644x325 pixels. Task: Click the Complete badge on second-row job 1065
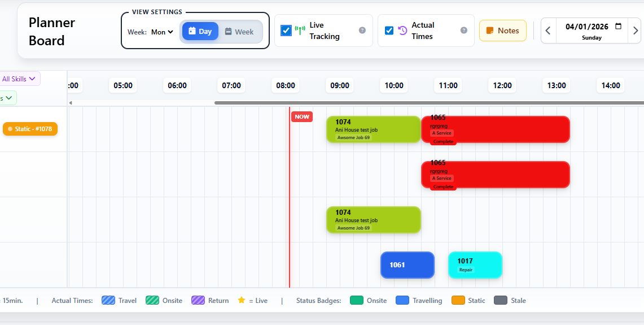443,187
